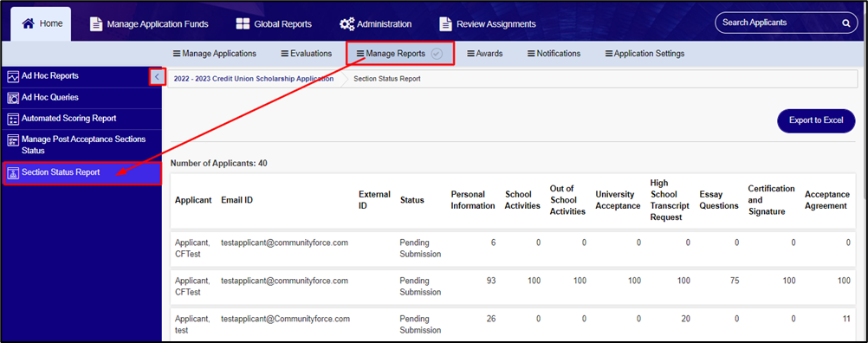This screenshot has height=343, width=868.
Task: Click the Search Applicants input field
Action: 781,23
